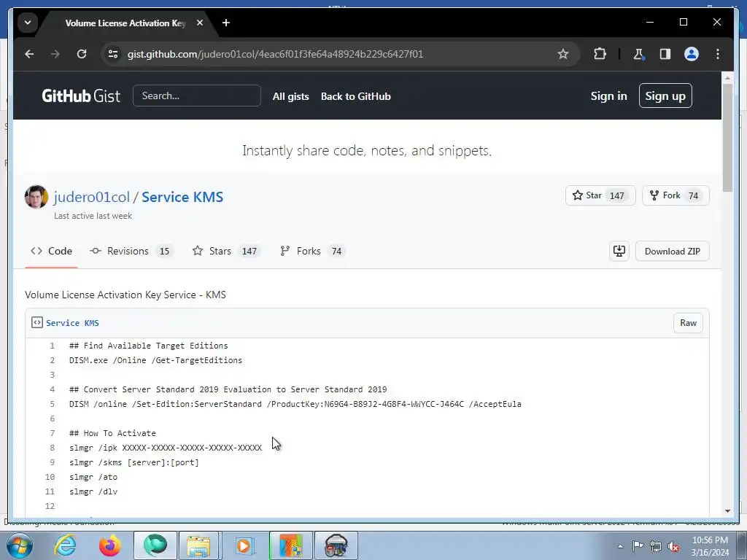Open File Explorer folder in the taskbar
Screen dimensions: 747x560
tap(199, 545)
